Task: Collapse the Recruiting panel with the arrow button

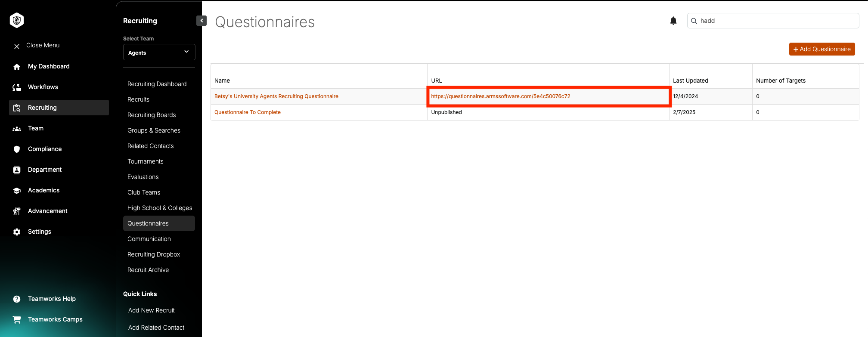Action: [x=201, y=21]
